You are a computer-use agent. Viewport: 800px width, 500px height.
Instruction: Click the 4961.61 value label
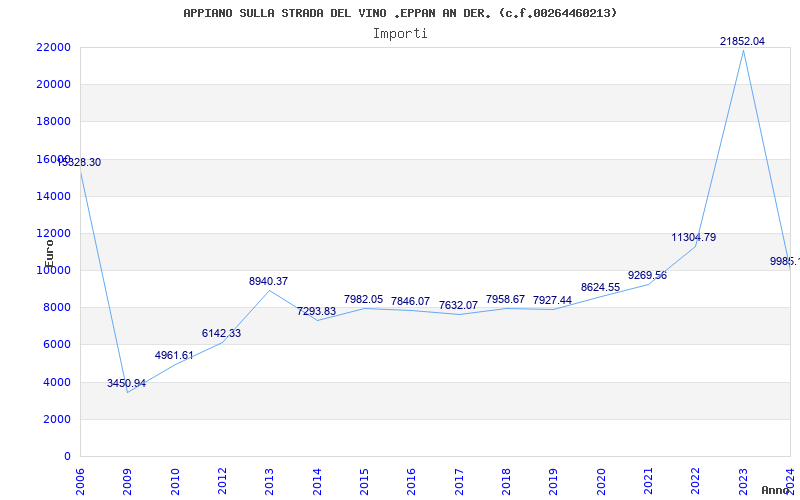(174, 355)
